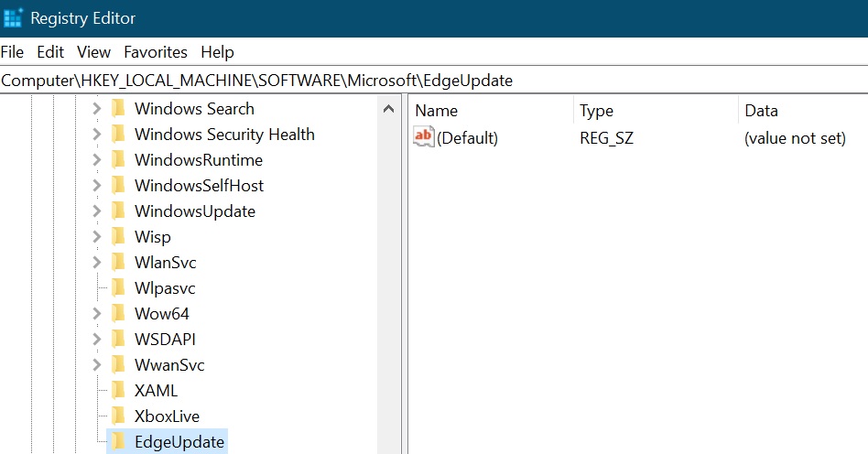Click the WindowsSelfHost folder icon
This screenshot has height=454, width=868.
[118, 186]
